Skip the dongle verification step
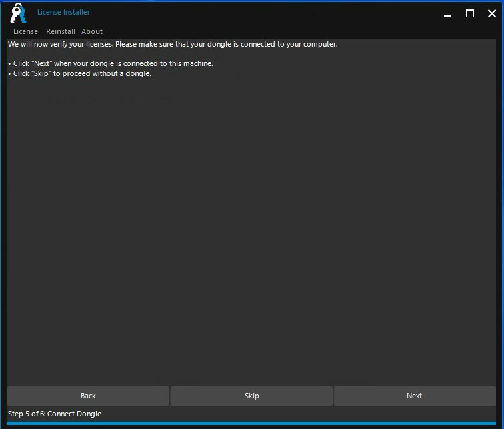The width and height of the screenshot is (504, 429). click(x=251, y=396)
